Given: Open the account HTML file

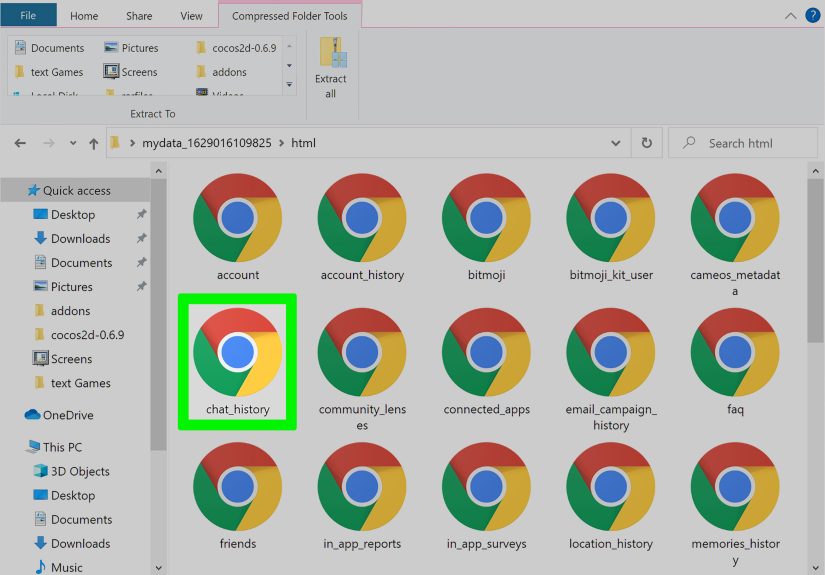Looking at the screenshot, I should (237, 218).
